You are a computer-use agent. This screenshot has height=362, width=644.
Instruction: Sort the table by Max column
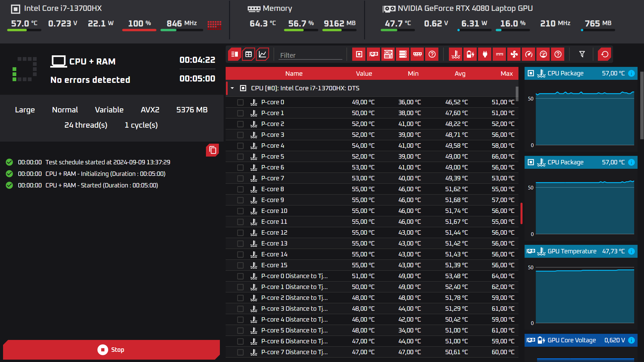(507, 73)
